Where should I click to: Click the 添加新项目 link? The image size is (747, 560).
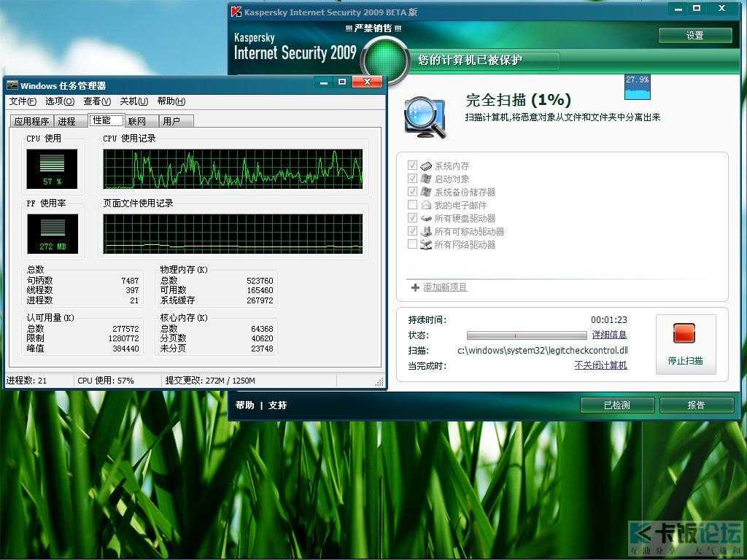point(445,287)
